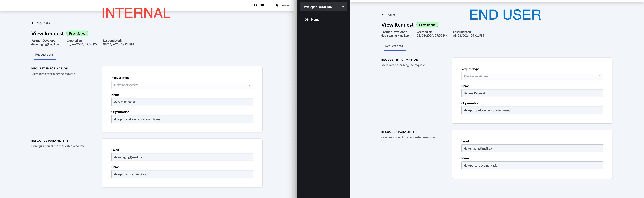Click the Home icon in the dark sidebar
Screen dimensions: 644x198
coord(307,19)
